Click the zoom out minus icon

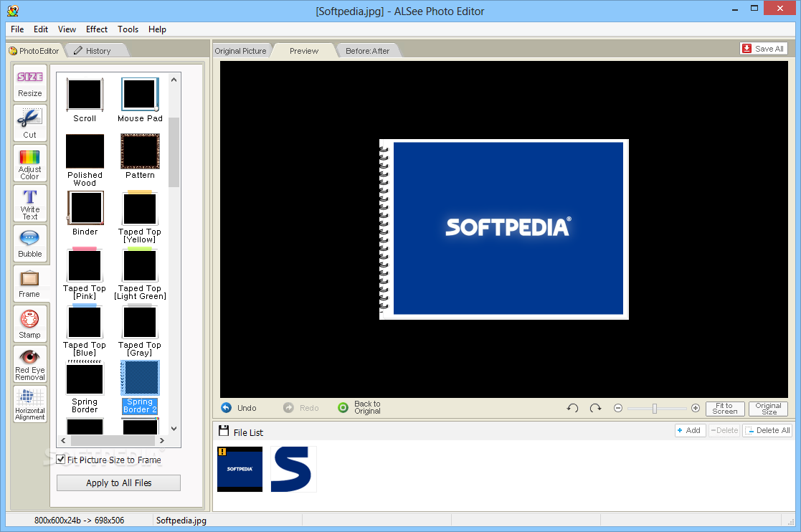(x=618, y=408)
